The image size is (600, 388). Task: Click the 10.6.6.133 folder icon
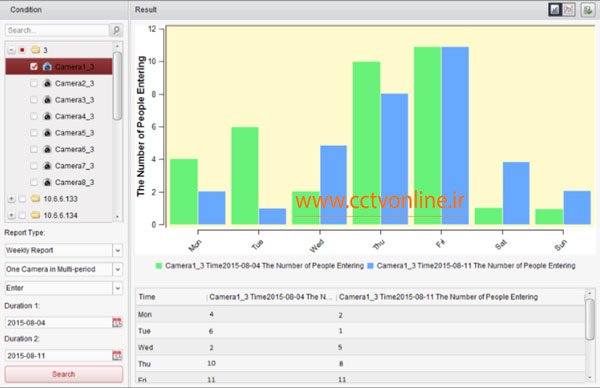(x=36, y=198)
